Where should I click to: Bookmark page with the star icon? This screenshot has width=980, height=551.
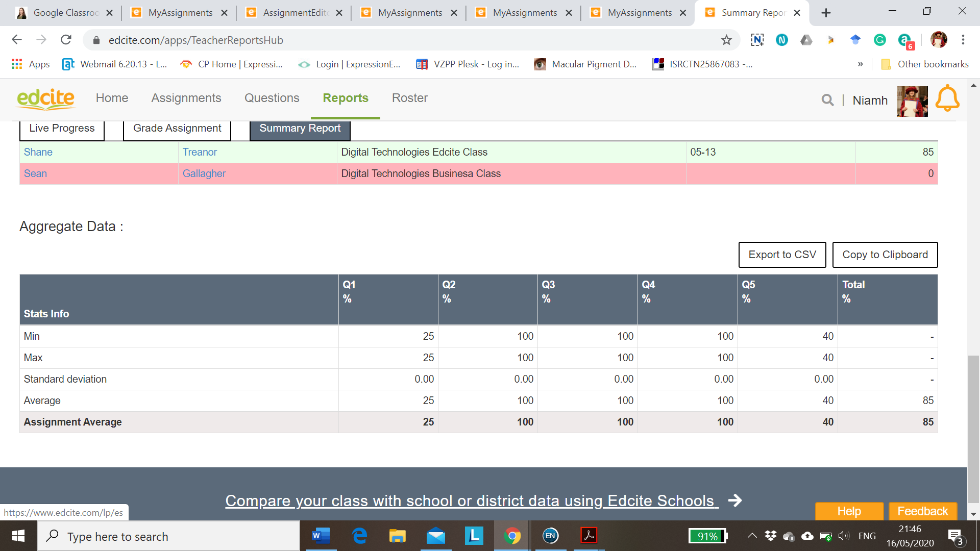[x=726, y=40]
